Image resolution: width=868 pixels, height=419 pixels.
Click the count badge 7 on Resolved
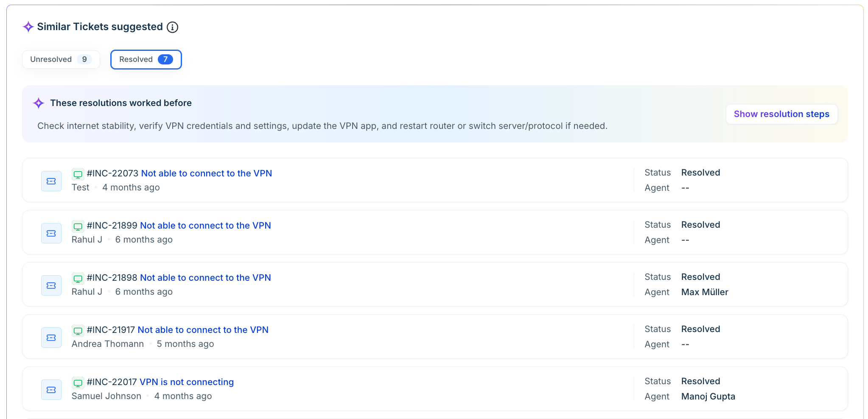tap(165, 59)
